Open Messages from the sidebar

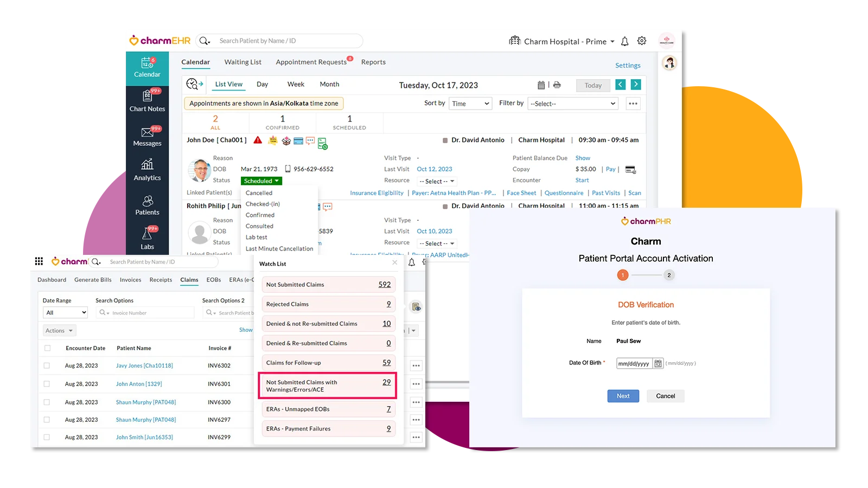coord(147,137)
